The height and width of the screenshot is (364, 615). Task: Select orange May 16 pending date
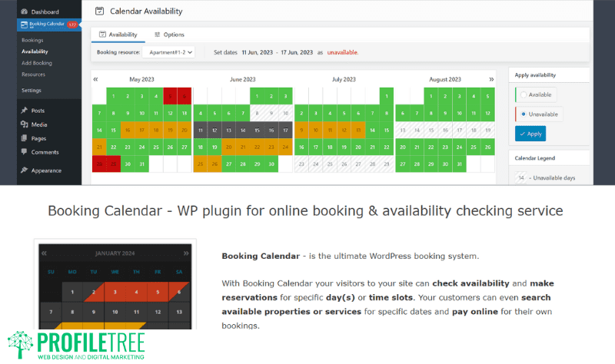click(128, 130)
